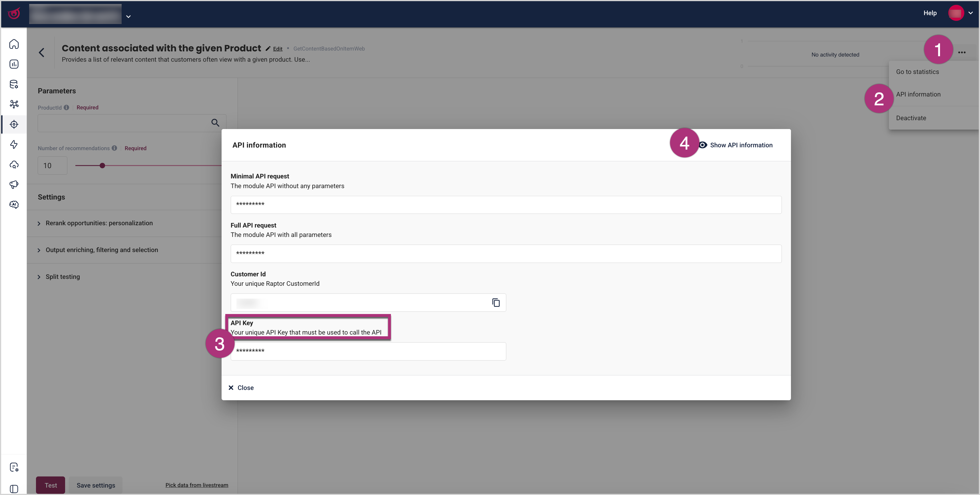Click the lightning bolt sidebar icon
The width and height of the screenshot is (980, 495).
coord(14,144)
